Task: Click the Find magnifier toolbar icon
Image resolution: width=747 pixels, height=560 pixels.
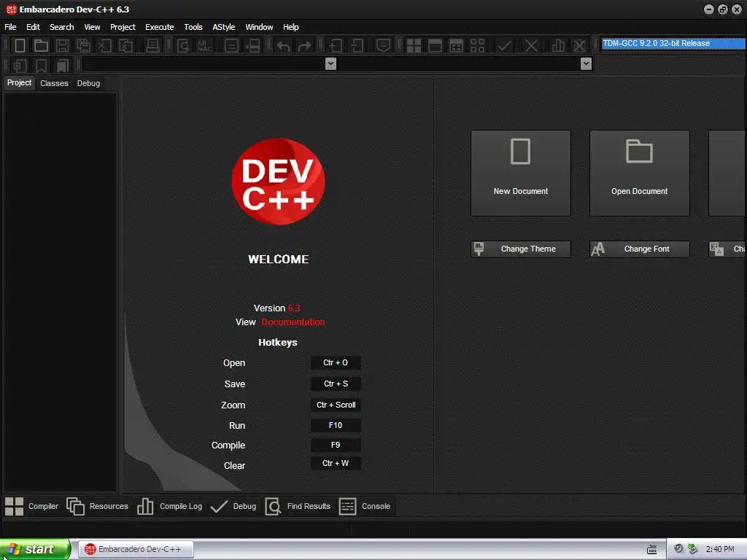Action: pyautogui.click(x=183, y=46)
